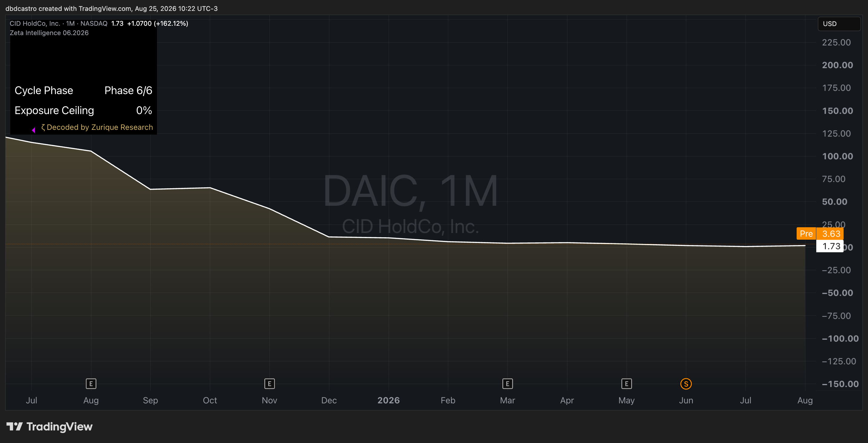Click the small magenta triangle marker
This screenshot has height=443, width=868.
33,130
